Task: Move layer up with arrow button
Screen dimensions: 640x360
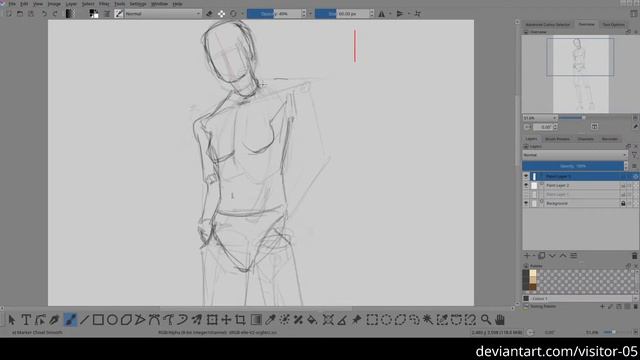Action: pos(563,256)
